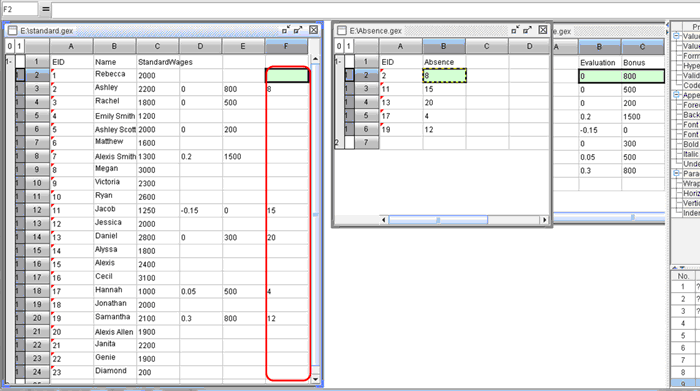Click the 'Ashley Scott' name cell
The image size is (700, 391).
[115, 129]
